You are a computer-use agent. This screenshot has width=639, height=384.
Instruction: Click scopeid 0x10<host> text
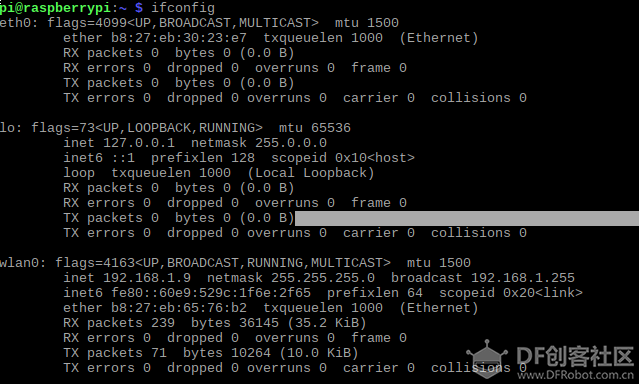pos(343,158)
